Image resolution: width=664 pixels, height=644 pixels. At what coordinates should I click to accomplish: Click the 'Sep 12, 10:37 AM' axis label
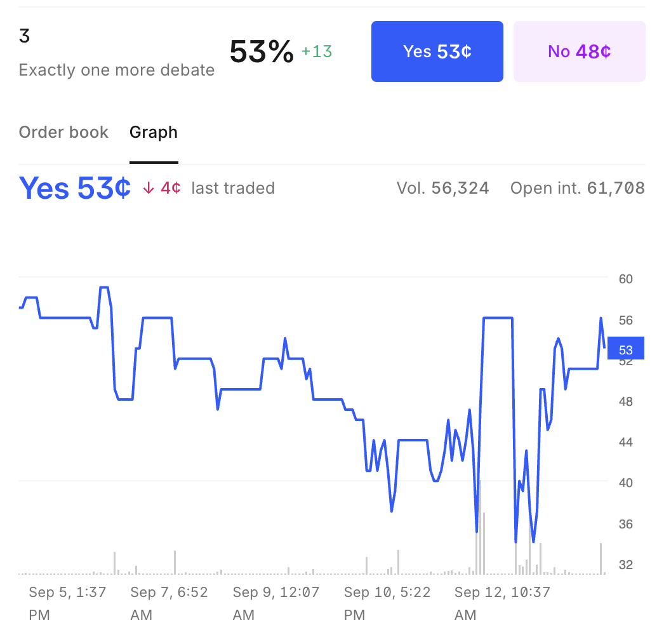pyautogui.click(x=502, y=603)
